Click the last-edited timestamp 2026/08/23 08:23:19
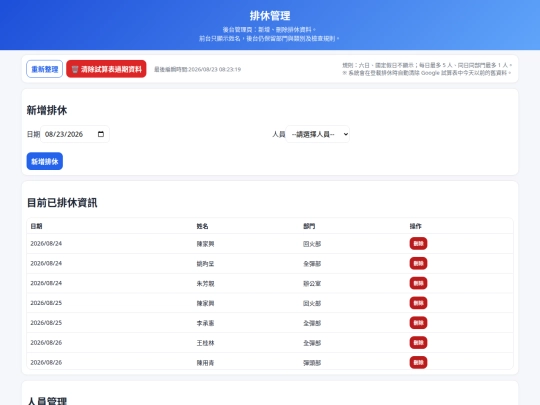Screen dimensions: 540x405 (x=215, y=70)
